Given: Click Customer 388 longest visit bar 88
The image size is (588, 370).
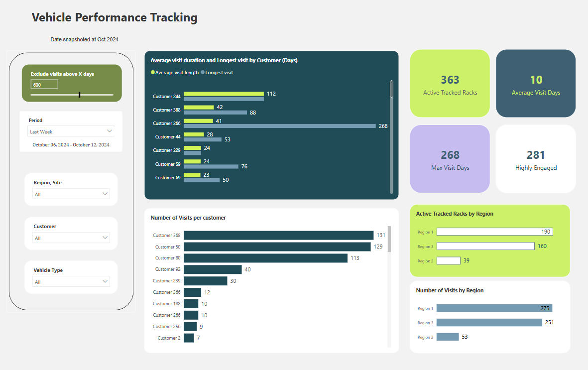Looking at the screenshot, I should (215, 113).
